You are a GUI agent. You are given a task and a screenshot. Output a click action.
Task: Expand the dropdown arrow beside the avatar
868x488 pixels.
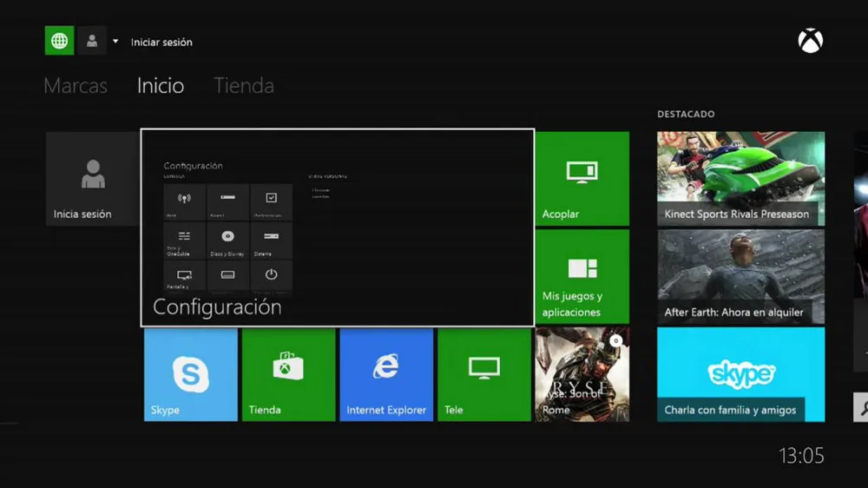(x=115, y=41)
